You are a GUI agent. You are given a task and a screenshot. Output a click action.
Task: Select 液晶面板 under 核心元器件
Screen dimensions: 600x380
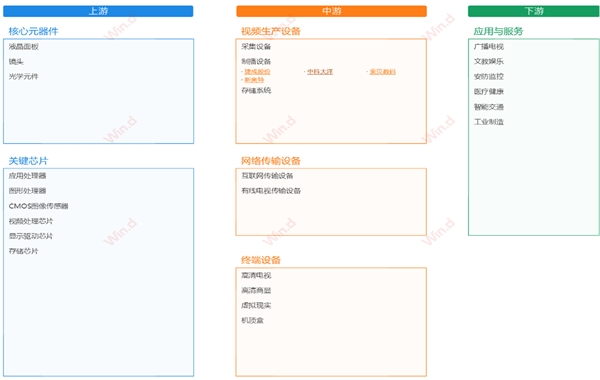24,47
